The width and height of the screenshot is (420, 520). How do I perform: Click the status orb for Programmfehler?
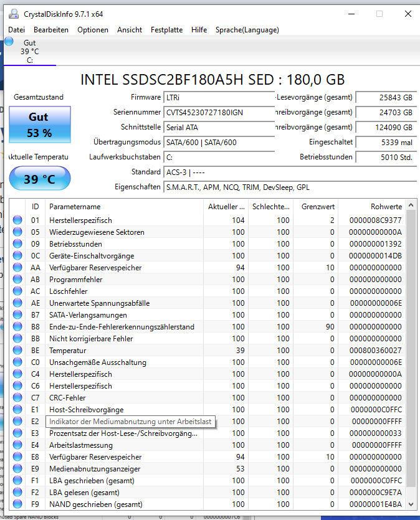click(x=17, y=279)
